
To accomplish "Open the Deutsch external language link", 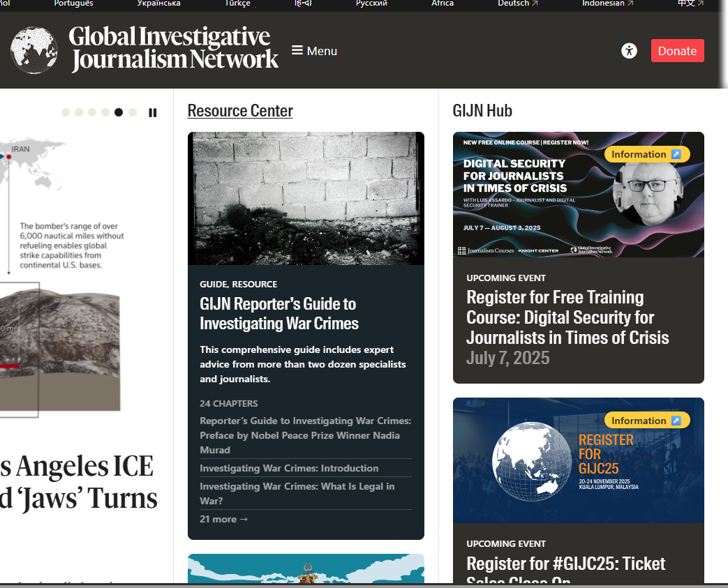I will pyautogui.click(x=518, y=3).
